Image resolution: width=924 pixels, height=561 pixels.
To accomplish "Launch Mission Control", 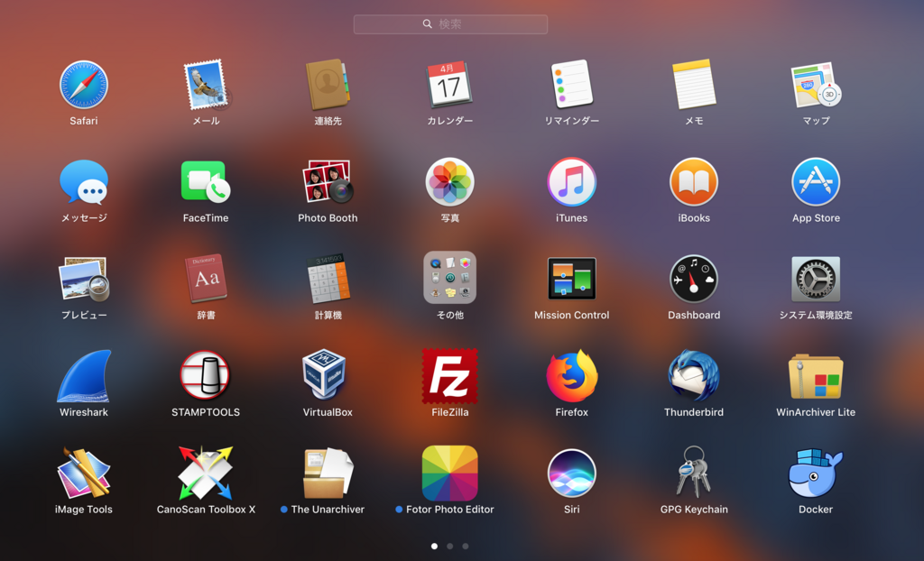I will (571, 280).
